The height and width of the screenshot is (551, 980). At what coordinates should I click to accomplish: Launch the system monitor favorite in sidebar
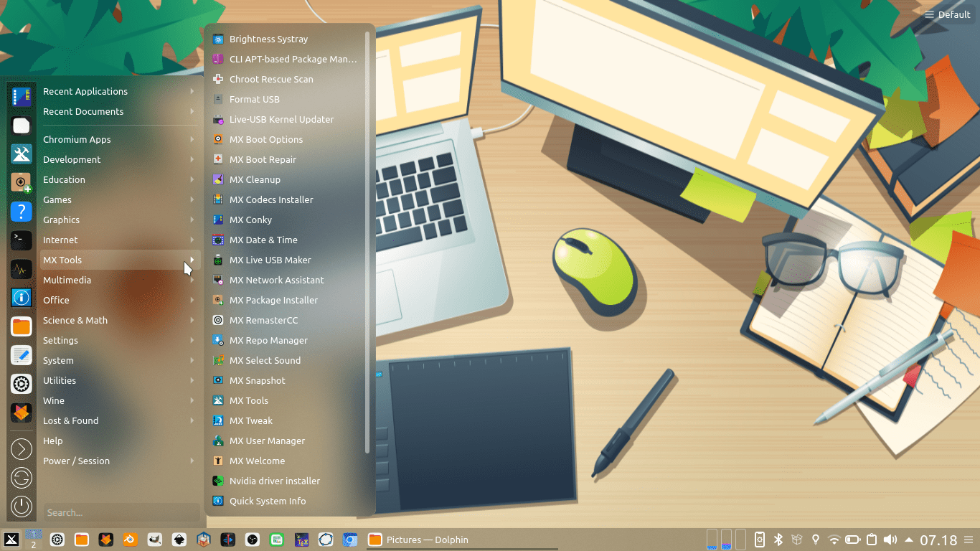click(x=22, y=270)
